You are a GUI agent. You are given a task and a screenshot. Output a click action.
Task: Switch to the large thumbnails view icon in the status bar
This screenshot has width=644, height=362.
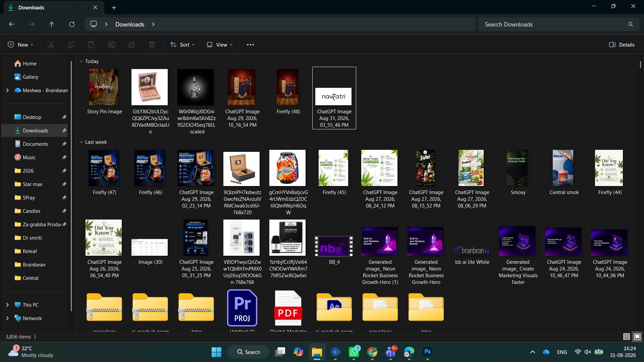tap(637, 337)
